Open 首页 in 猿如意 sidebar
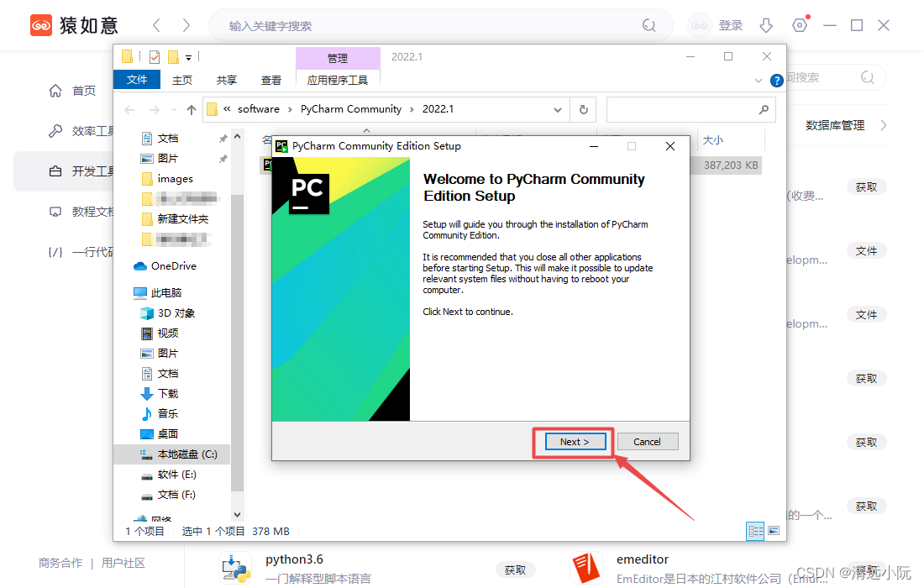Screen dimensions: 924x588 click(72, 91)
